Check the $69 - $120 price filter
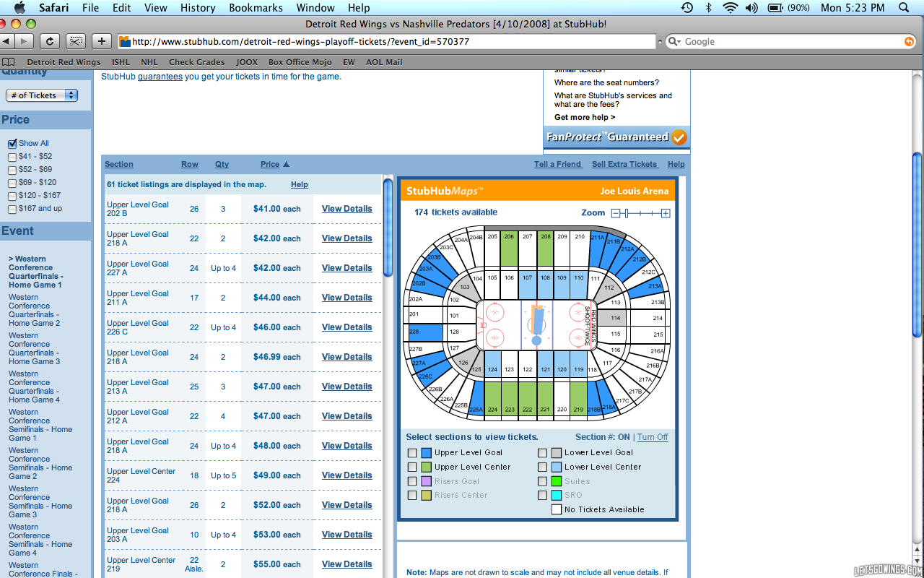924x578 pixels. click(x=12, y=183)
